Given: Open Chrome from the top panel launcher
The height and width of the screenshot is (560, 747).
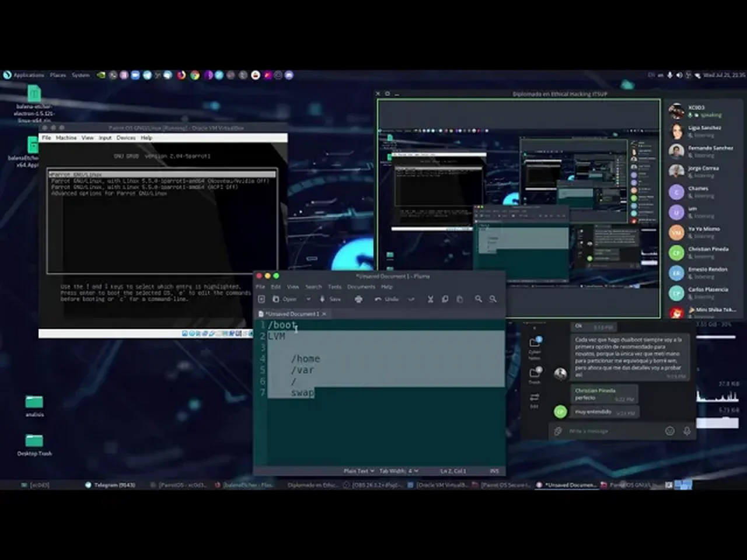Looking at the screenshot, I should coord(194,75).
